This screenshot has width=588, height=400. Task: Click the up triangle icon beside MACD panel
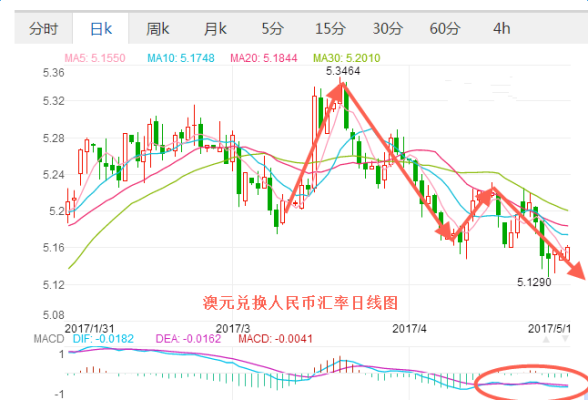546,339
